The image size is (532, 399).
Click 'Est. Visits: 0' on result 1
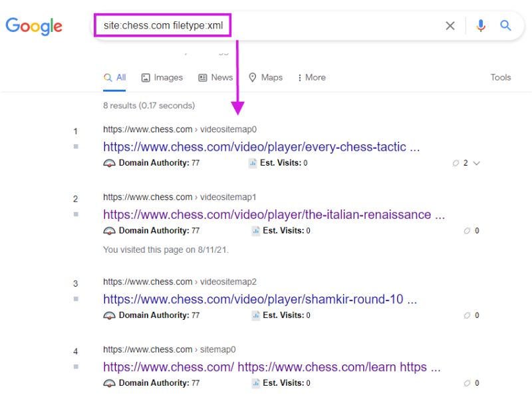[x=284, y=163]
